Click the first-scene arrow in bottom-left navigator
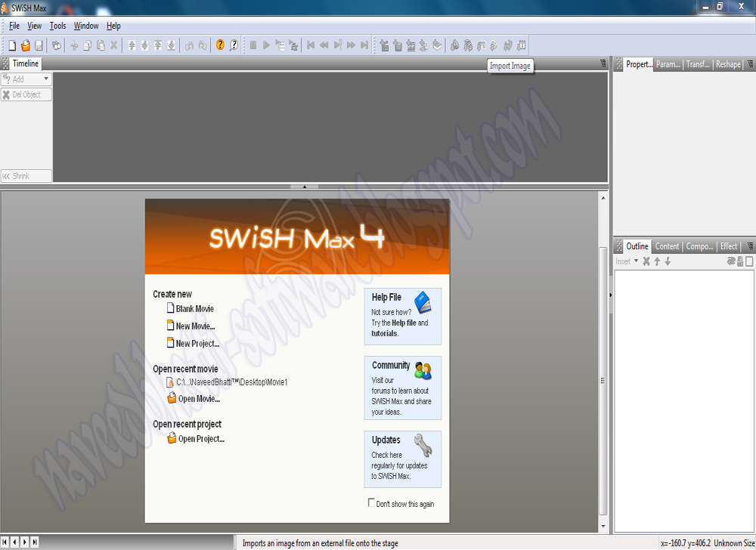 pyautogui.click(x=5, y=542)
